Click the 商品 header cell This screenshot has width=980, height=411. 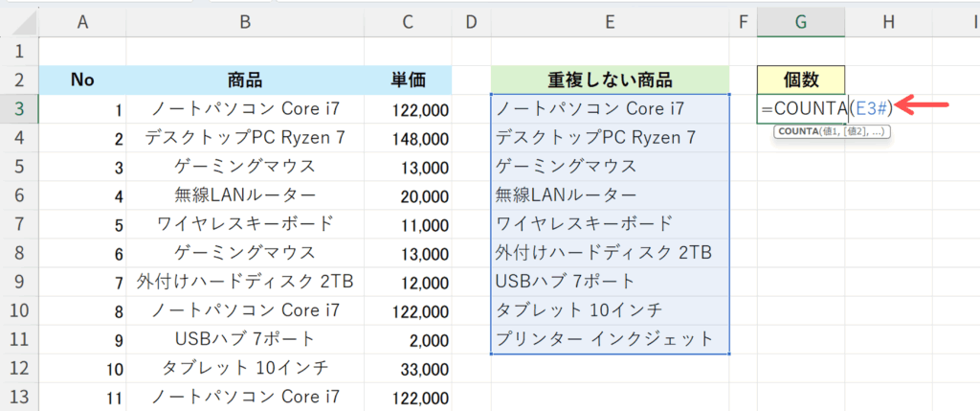245,80
